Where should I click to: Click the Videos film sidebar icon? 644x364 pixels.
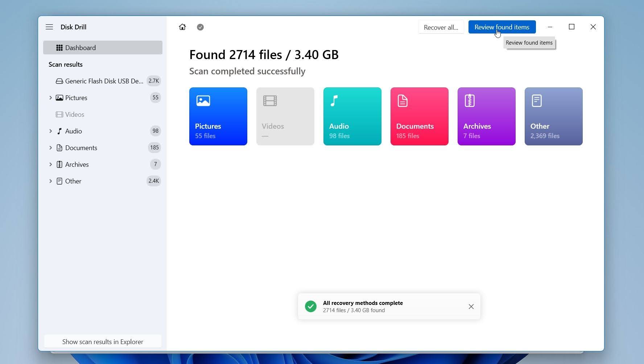click(59, 114)
